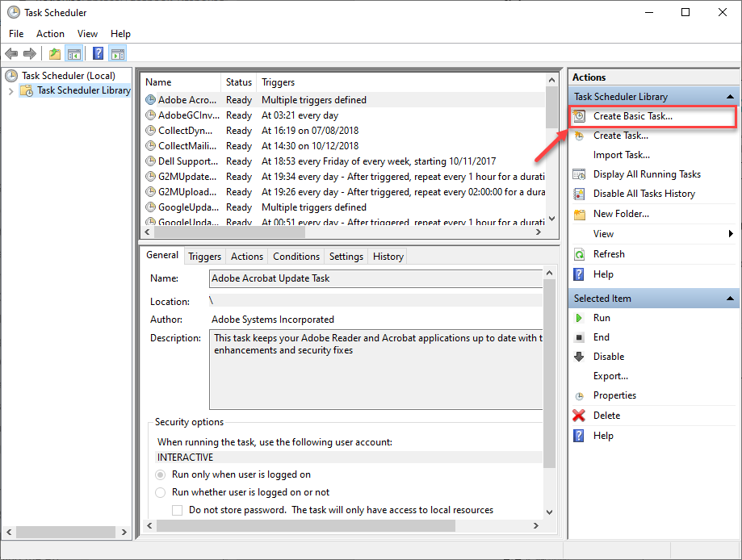742x560 pixels.
Task: Switch to the Conditions tab
Action: (x=296, y=257)
